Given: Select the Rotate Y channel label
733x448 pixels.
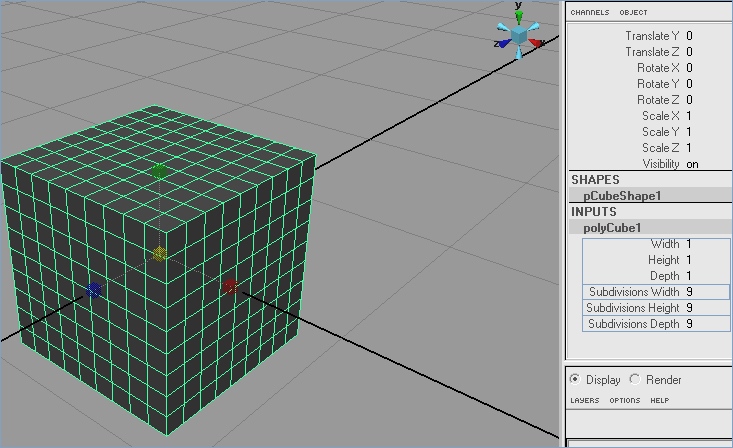Looking at the screenshot, I should (x=658, y=84).
